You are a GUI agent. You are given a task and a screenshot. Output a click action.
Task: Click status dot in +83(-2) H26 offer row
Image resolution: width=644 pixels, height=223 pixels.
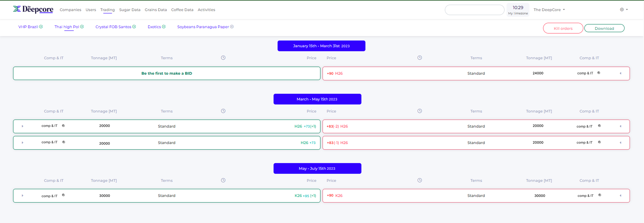click(599, 126)
